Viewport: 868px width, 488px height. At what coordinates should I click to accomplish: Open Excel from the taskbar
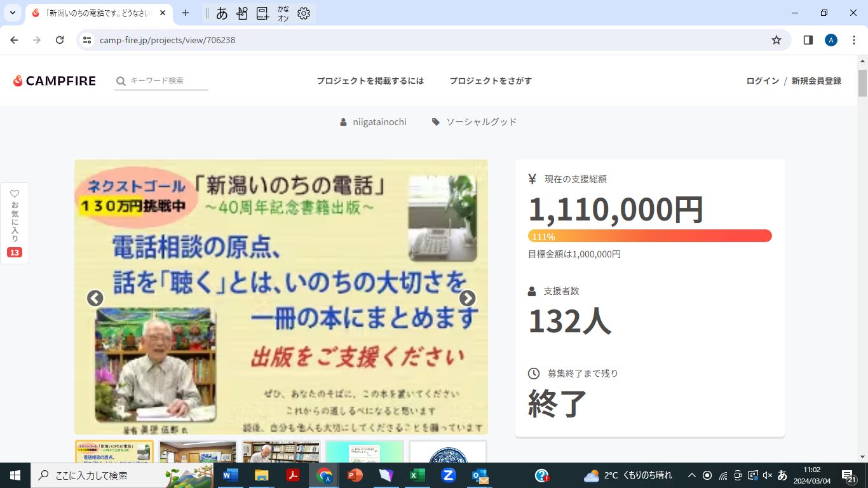click(x=417, y=475)
